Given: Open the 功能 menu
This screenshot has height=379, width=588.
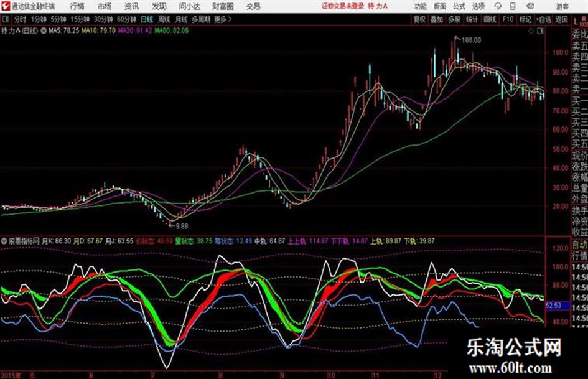Looking at the screenshot, I should pos(421,6).
